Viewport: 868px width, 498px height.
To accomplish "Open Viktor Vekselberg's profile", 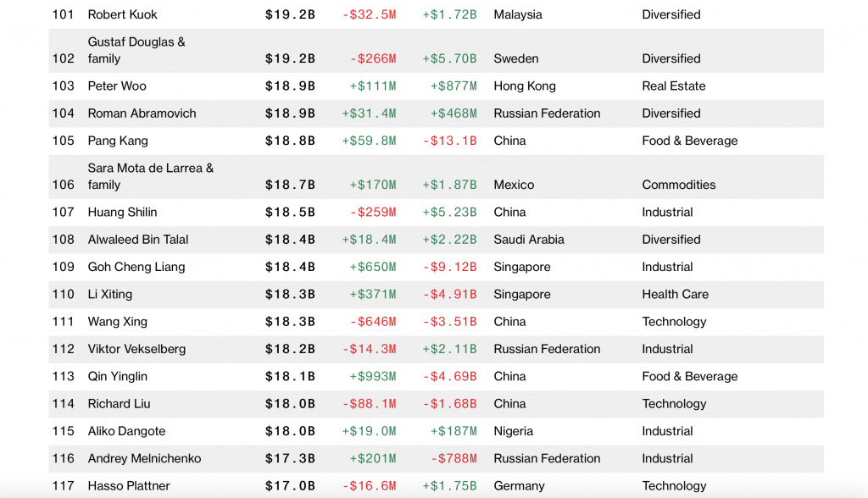I will (136, 349).
